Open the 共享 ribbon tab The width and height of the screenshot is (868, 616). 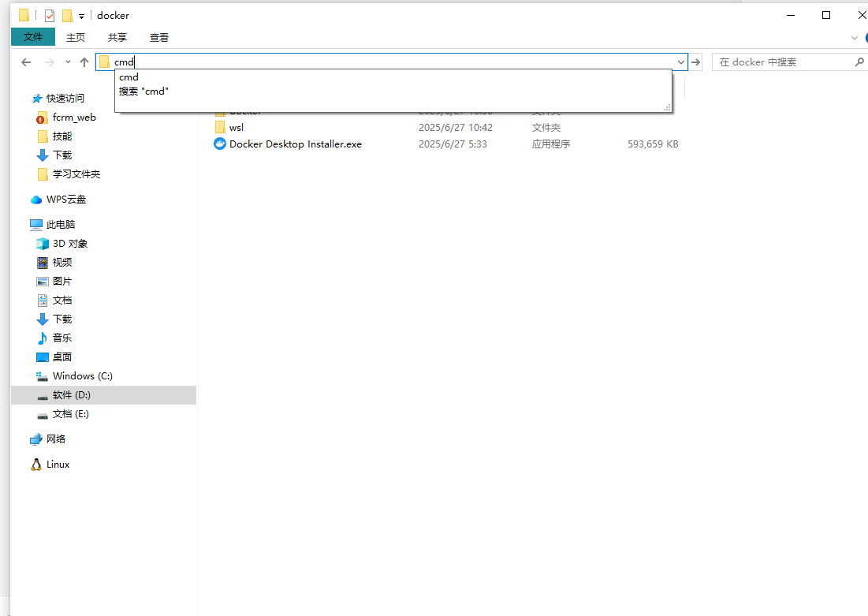tap(117, 37)
